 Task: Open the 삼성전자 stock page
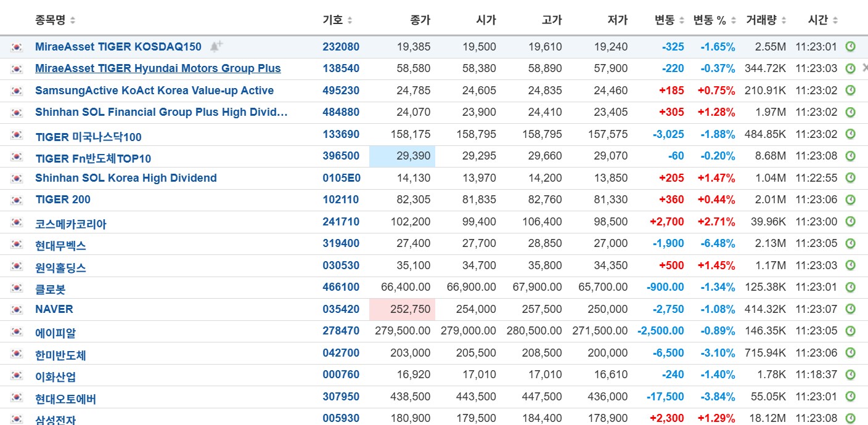click(x=55, y=419)
